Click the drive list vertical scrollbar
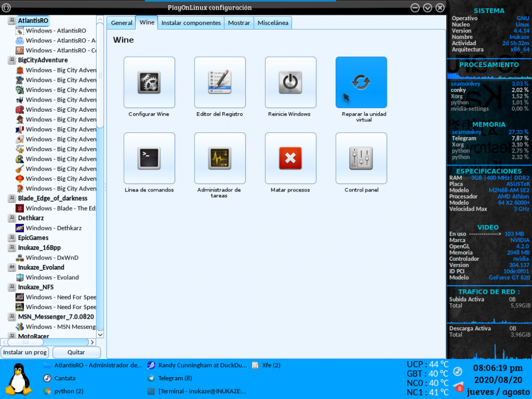This screenshot has height=399, width=532. (99, 74)
